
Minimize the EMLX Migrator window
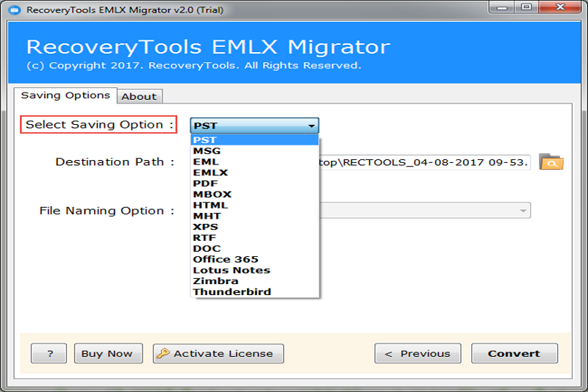[x=502, y=7]
